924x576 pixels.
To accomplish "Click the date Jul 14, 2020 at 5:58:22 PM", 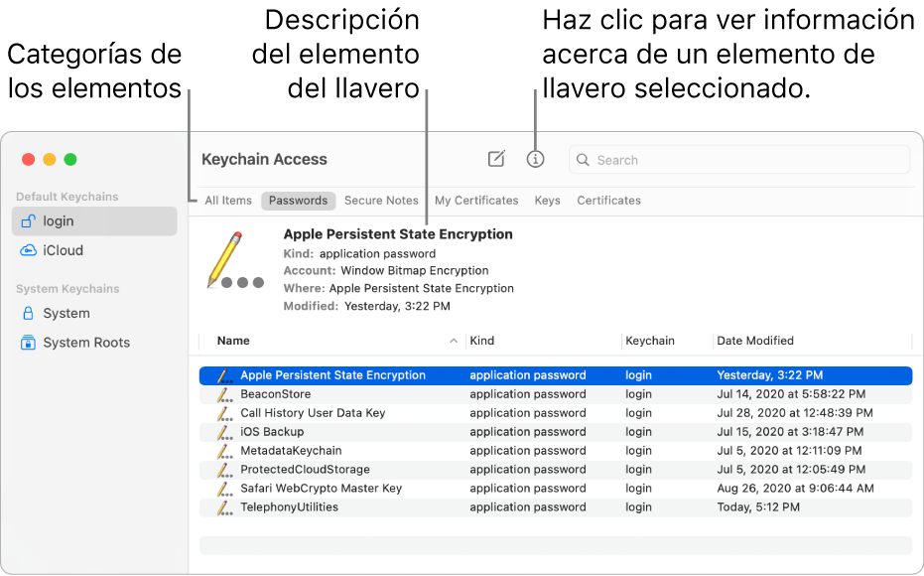I will 791,394.
